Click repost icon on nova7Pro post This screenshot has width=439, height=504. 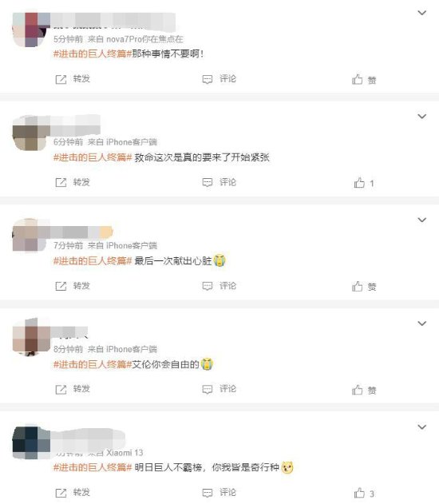61,79
